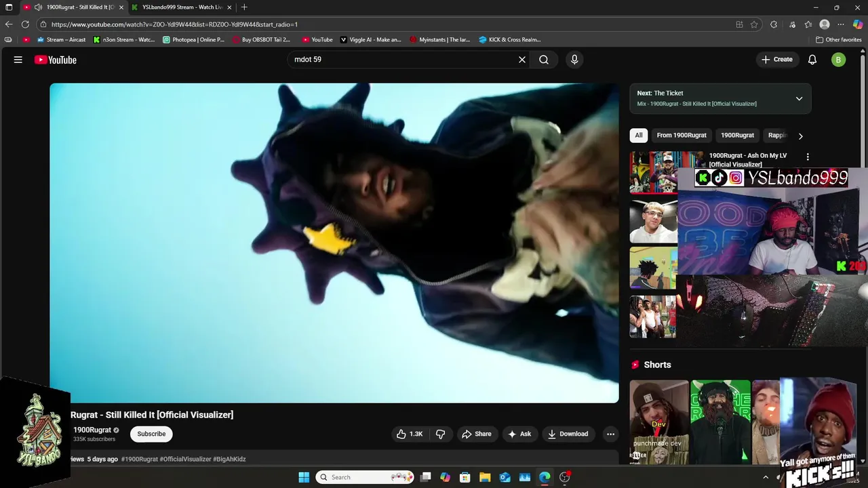This screenshot has height=488, width=868.
Task: Open the YouTube guide hamburger menu
Action: point(18,60)
